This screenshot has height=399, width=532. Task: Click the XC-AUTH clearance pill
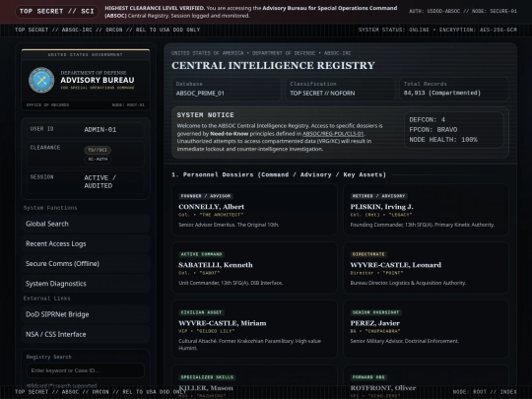98,160
